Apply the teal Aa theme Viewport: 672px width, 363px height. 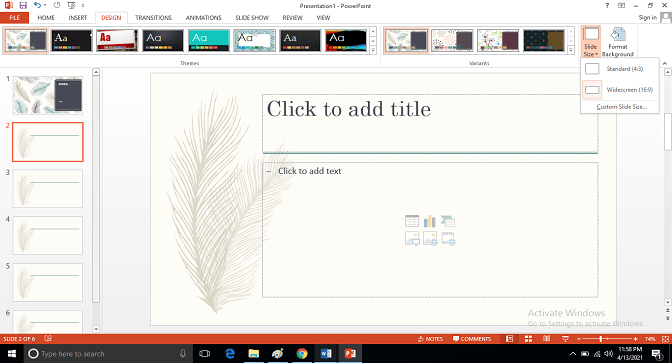pos(209,41)
